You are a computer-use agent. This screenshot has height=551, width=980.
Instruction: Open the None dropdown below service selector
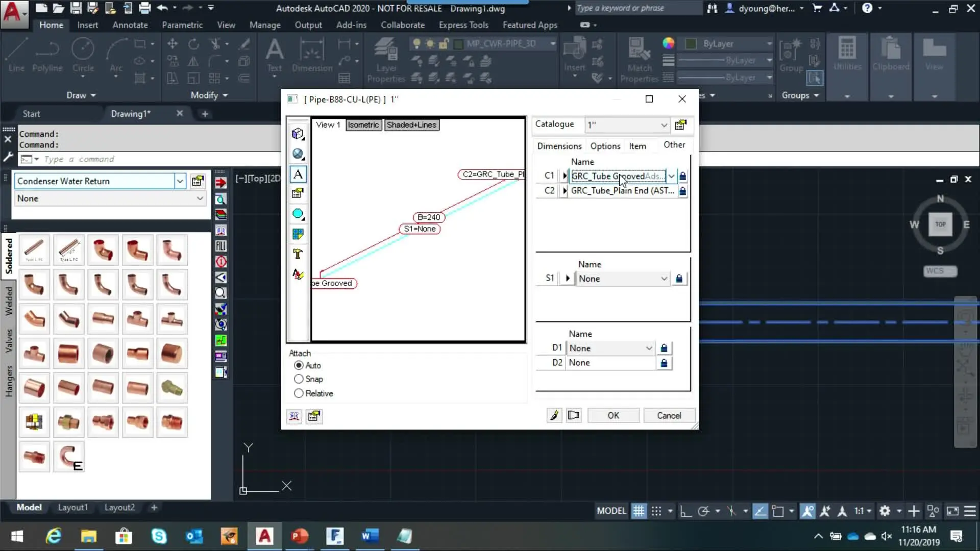click(110, 198)
